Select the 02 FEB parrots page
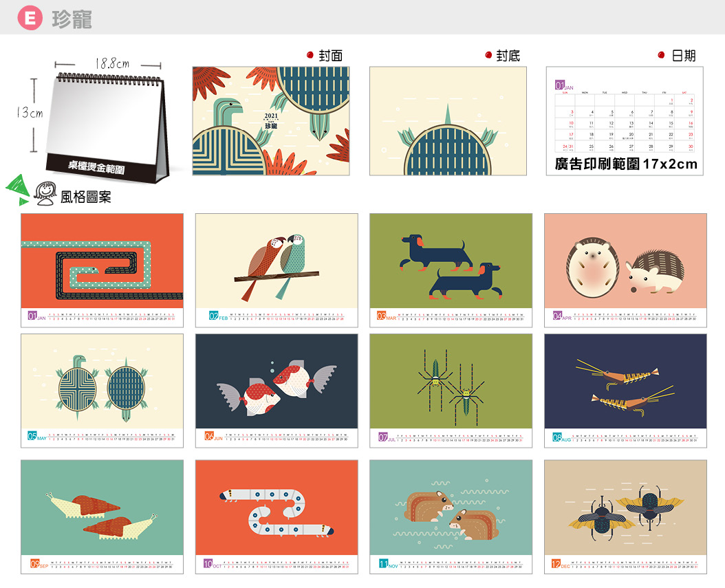 click(x=277, y=270)
